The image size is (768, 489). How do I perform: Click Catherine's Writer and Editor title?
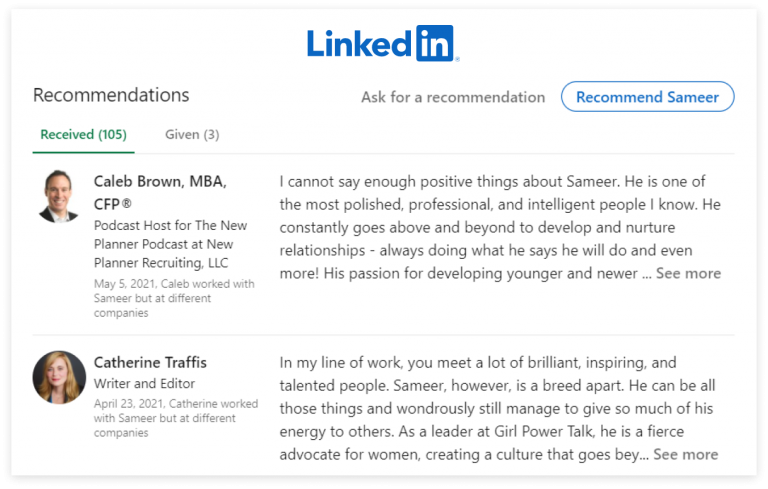(x=145, y=383)
